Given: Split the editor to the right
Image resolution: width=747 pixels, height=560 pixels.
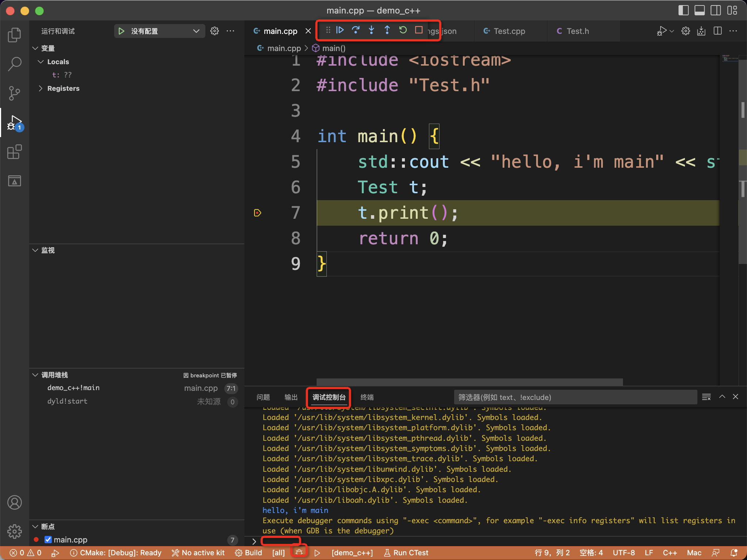Looking at the screenshot, I should coord(717,31).
